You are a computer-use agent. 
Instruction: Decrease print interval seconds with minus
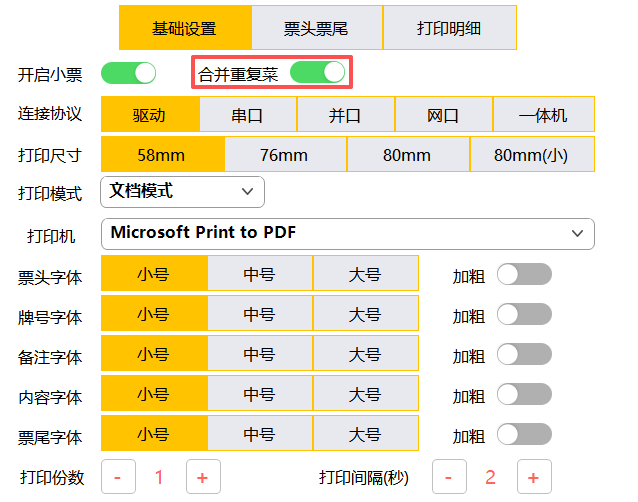(449, 478)
